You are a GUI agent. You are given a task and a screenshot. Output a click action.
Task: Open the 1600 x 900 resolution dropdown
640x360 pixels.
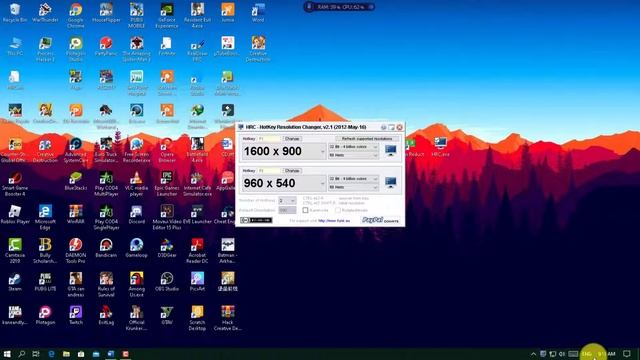click(283, 151)
